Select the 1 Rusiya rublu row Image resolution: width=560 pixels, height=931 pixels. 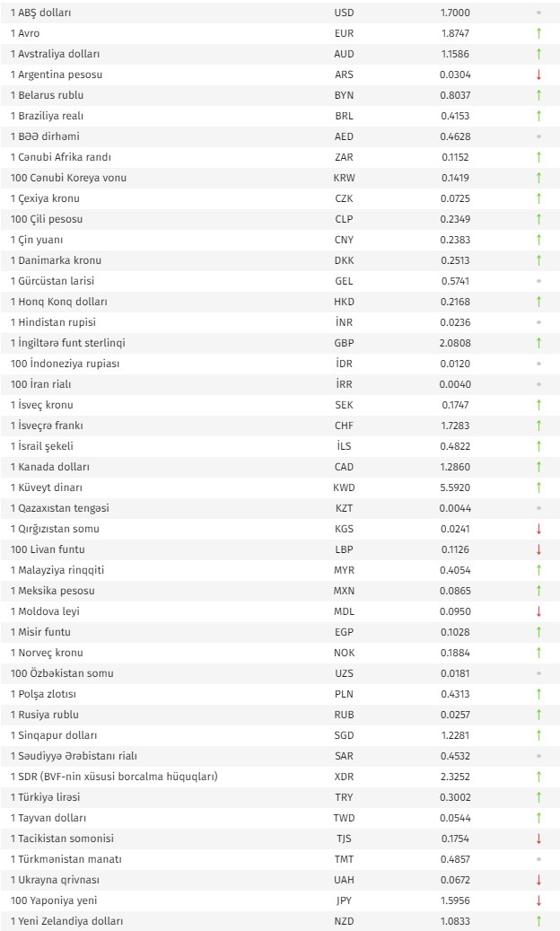point(280,715)
